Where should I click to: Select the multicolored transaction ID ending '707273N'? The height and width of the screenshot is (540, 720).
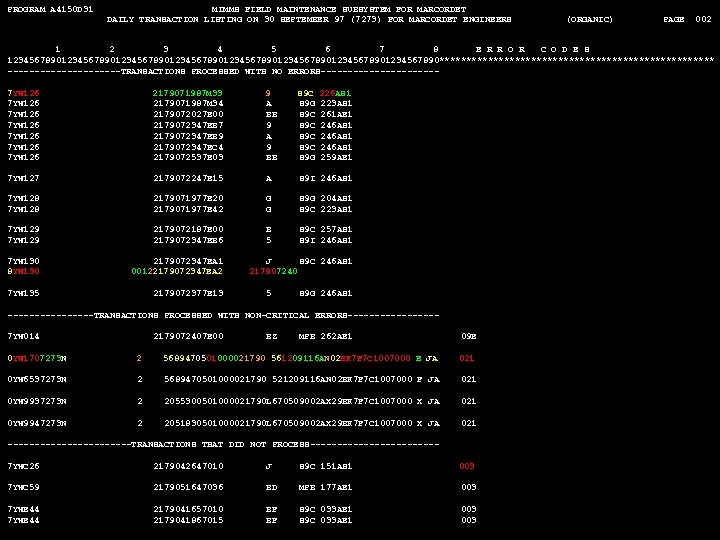[37, 358]
